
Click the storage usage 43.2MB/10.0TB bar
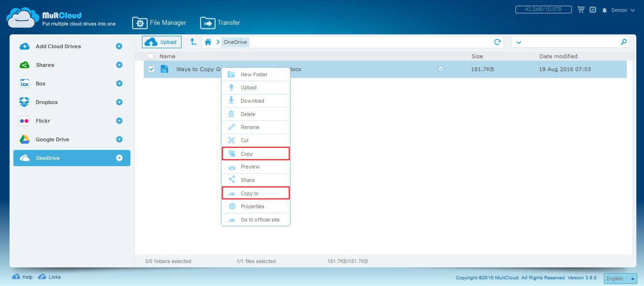[544, 10]
